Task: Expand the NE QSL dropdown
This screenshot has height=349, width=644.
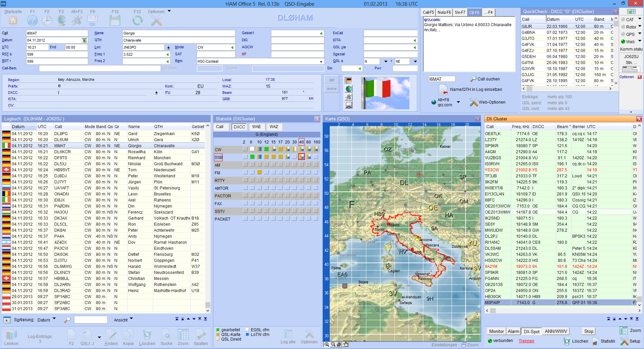Action: click(x=415, y=61)
